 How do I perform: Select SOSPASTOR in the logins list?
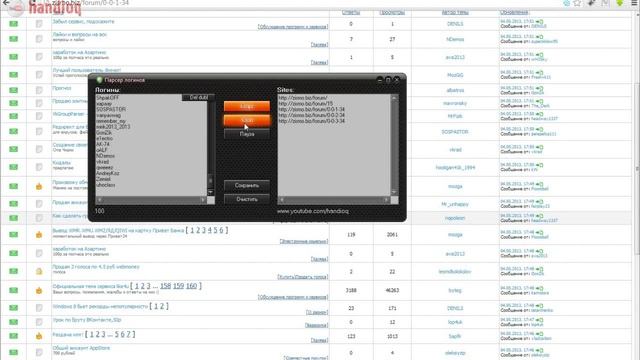point(111,109)
